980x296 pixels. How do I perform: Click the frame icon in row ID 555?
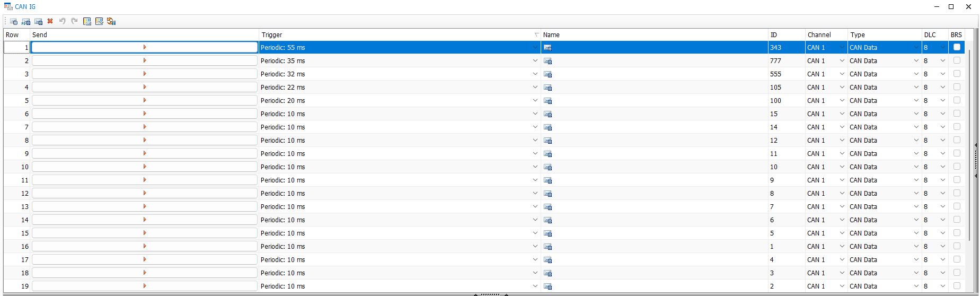click(548, 74)
